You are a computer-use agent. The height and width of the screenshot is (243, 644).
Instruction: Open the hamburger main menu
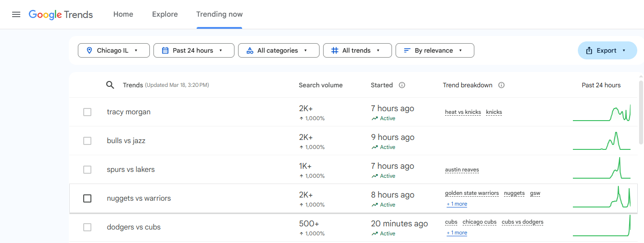coord(16,14)
